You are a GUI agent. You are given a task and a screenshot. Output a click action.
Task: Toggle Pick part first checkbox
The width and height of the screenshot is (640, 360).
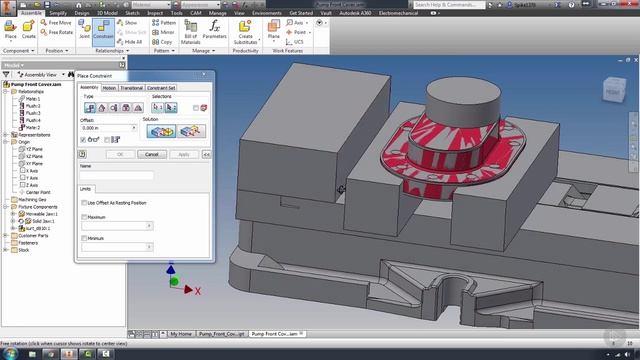pos(196,108)
